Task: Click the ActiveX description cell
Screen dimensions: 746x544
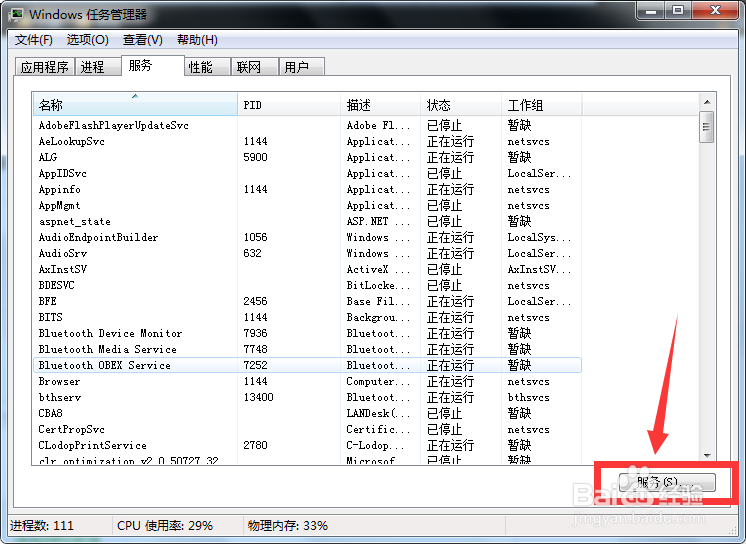Action: (x=378, y=269)
